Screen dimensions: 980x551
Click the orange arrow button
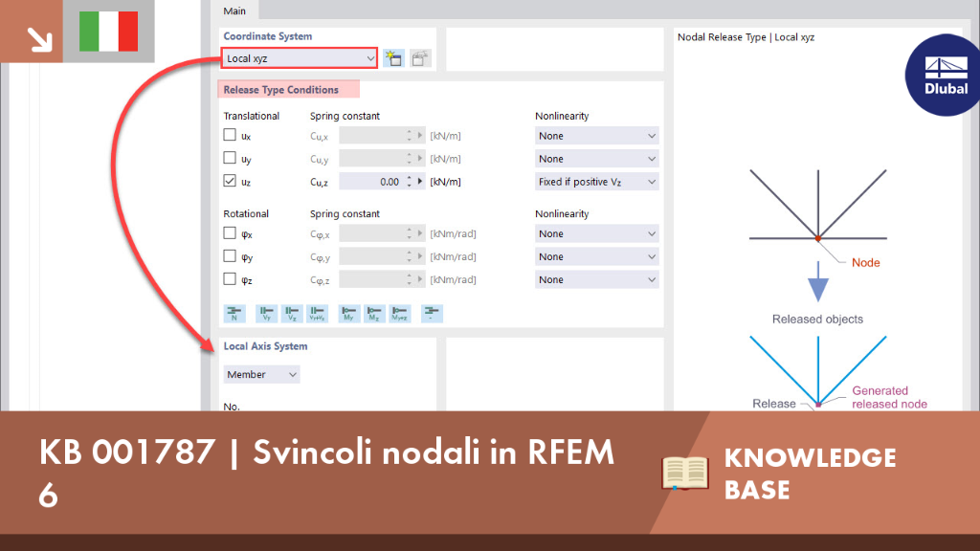click(32, 32)
